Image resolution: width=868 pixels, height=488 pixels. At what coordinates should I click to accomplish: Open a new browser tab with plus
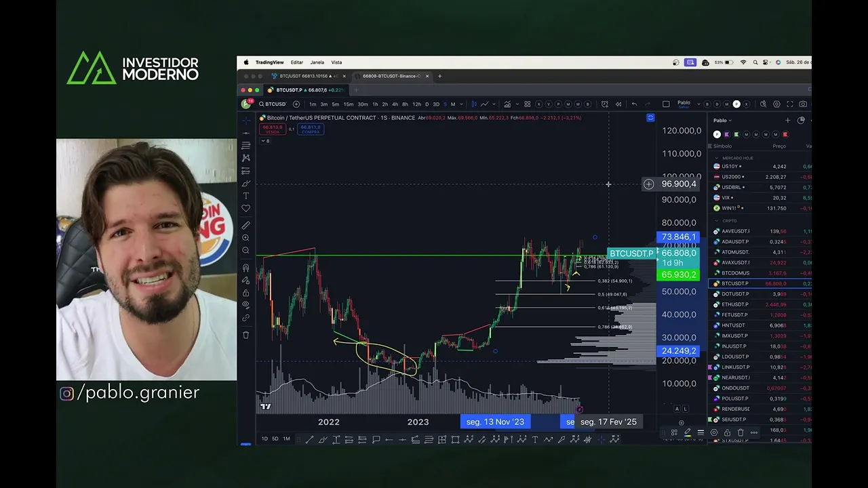click(439, 76)
